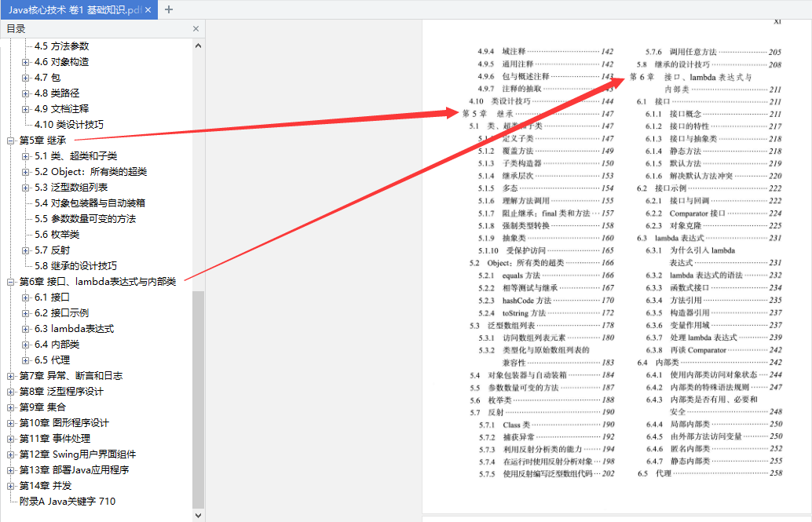Close the 目录 sidebar panel
The image size is (812, 522).
pos(196,29)
